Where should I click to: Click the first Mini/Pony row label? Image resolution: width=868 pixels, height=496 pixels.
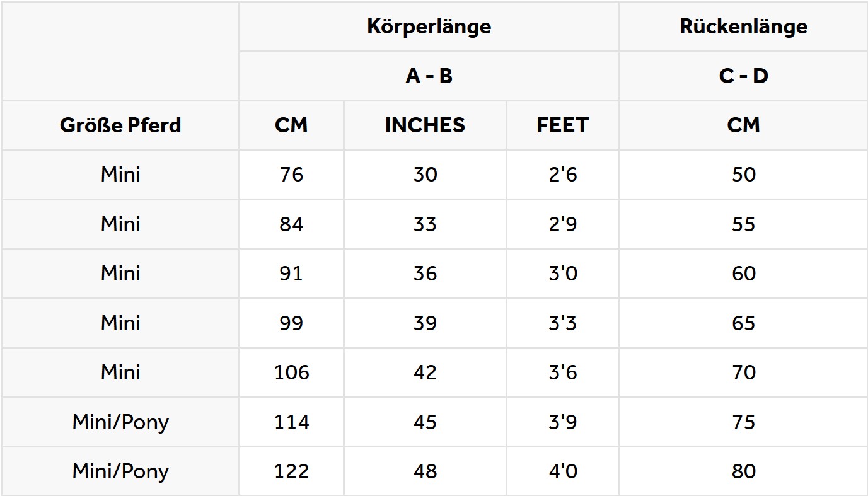(120, 422)
